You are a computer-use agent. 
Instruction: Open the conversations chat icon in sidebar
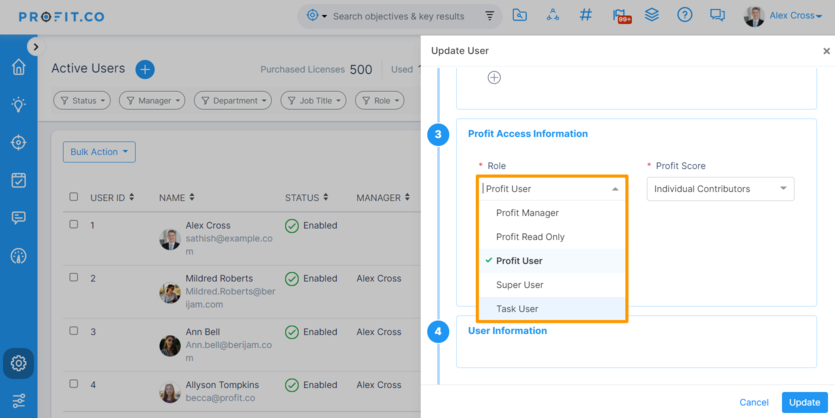(x=19, y=218)
